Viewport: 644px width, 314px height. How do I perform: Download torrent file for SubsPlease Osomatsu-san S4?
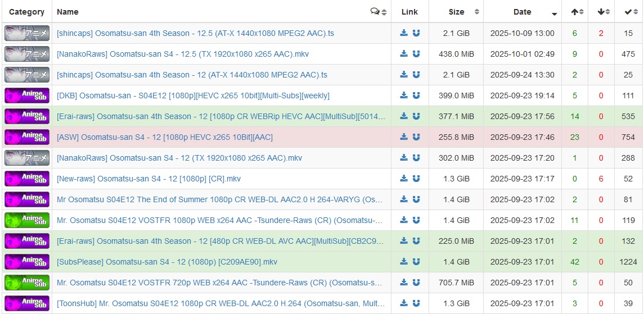click(404, 262)
